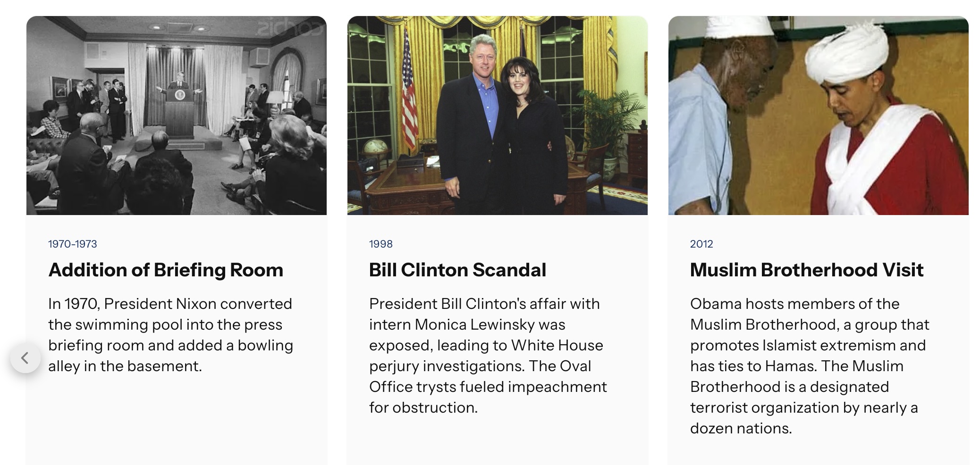Click the watermark on the briefing room photo
Viewport: 980px width, 465px height.
click(x=288, y=28)
